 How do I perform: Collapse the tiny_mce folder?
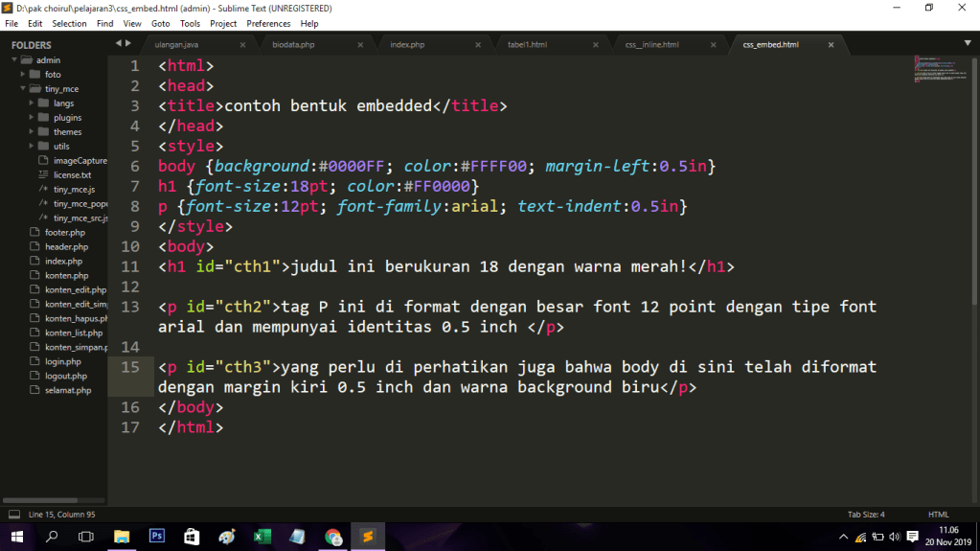23,89
